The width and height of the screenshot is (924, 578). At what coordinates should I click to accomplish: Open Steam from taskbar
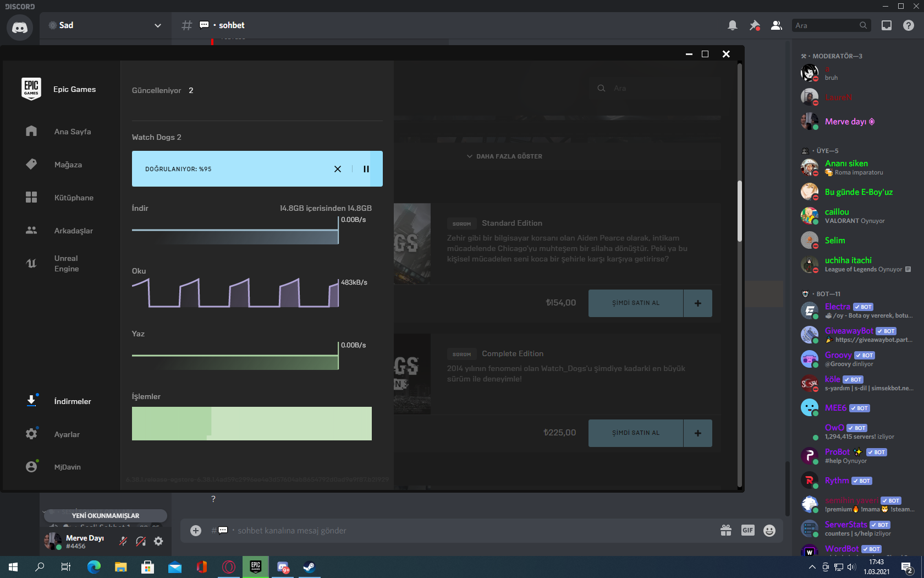coord(309,567)
